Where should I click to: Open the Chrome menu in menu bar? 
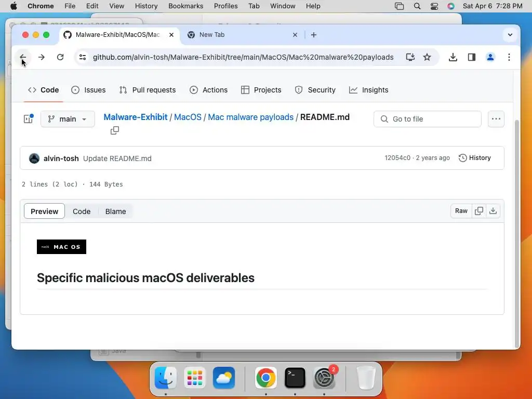coord(41,6)
